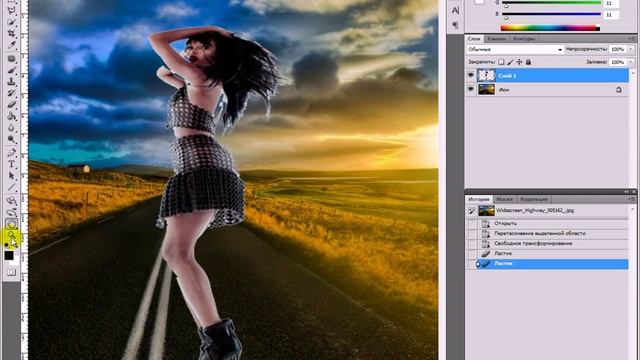
Task: Select the 3D Rotate tool
Action: [x=11, y=201]
